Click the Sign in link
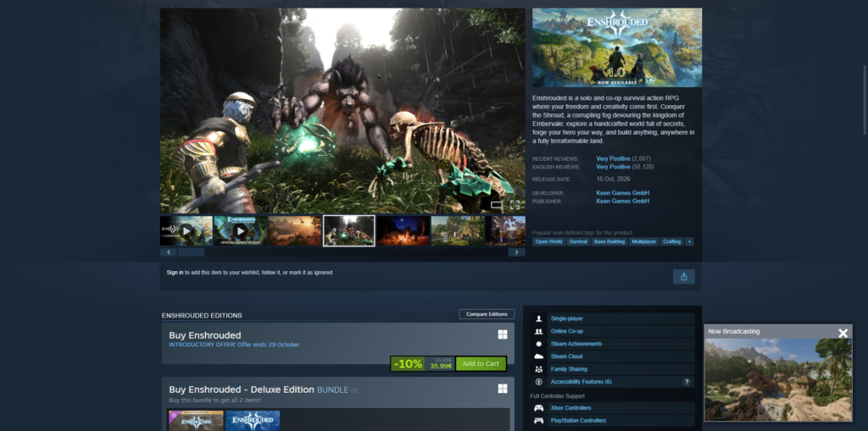The image size is (868, 431). [x=175, y=273]
